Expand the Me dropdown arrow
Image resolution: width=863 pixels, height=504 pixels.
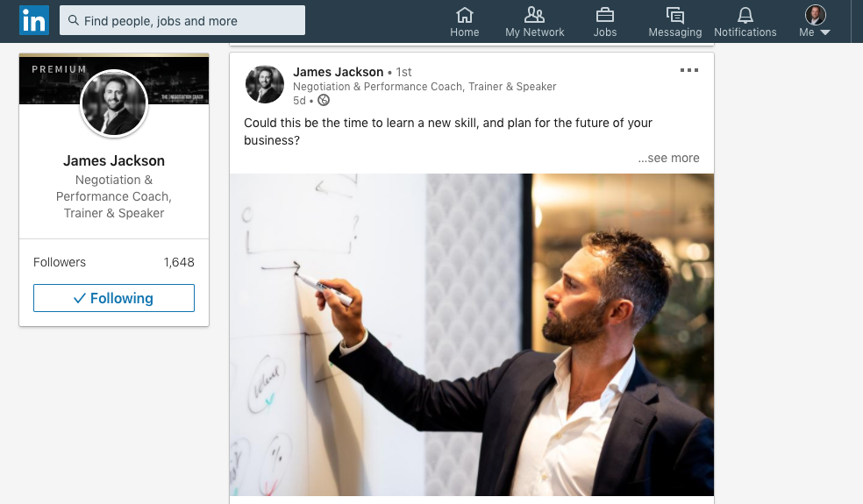[825, 32]
